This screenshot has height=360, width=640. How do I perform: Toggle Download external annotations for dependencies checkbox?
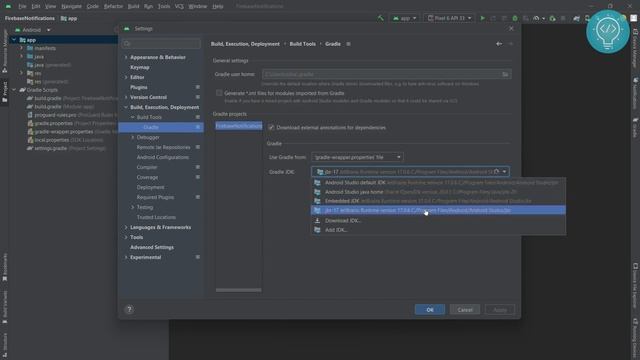[271, 127]
